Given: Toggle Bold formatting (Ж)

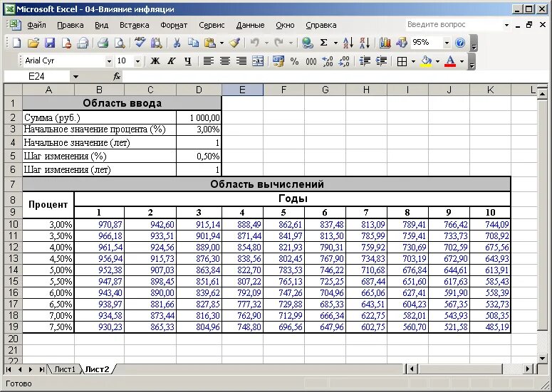Looking at the screenshot, I should coord(155,61).
